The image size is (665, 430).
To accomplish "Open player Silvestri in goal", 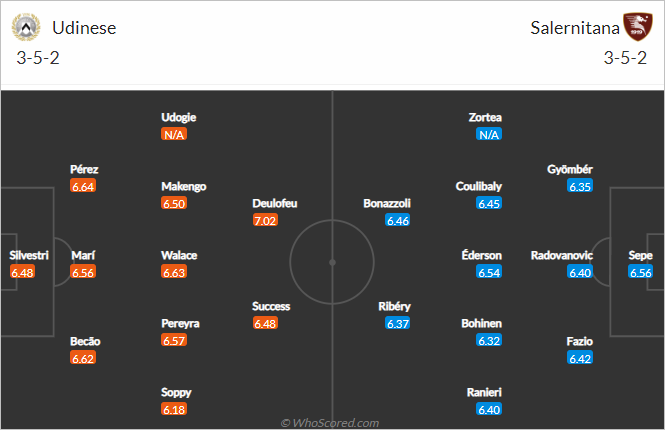I will pos(29,255).
